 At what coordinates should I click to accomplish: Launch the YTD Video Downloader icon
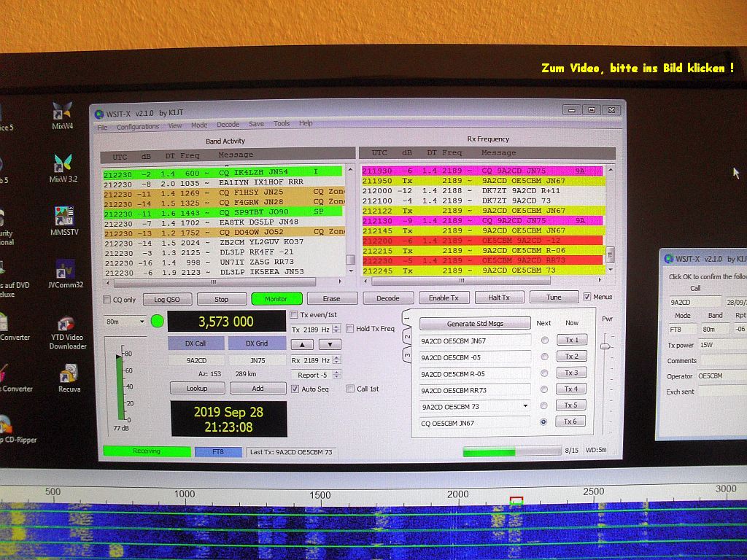click(x=66, y=324)
